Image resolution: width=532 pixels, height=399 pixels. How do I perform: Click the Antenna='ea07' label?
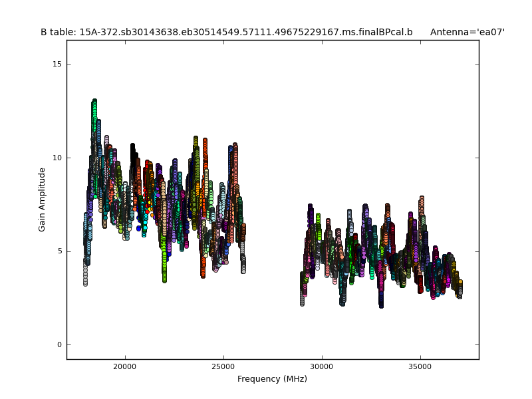point(467,32)
